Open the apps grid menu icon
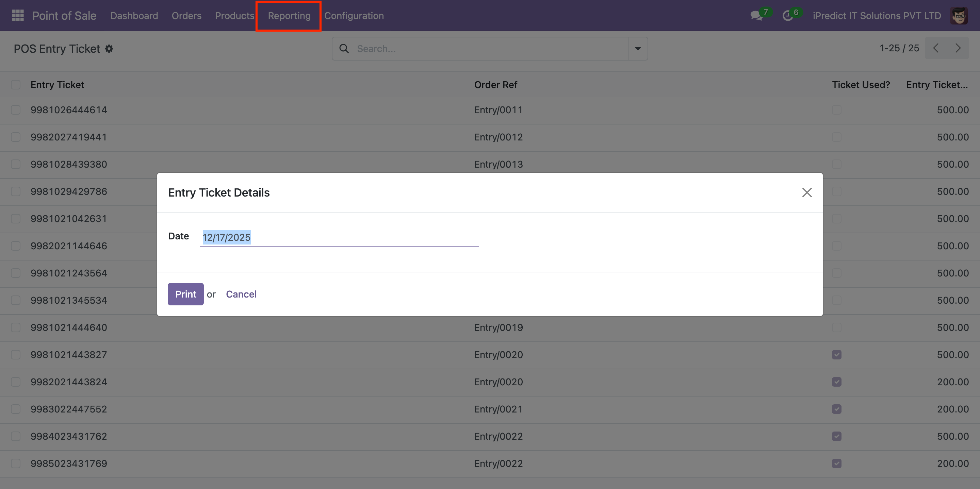Image resolution: width=980 pixels, height=489 pixels. (18, 16)
